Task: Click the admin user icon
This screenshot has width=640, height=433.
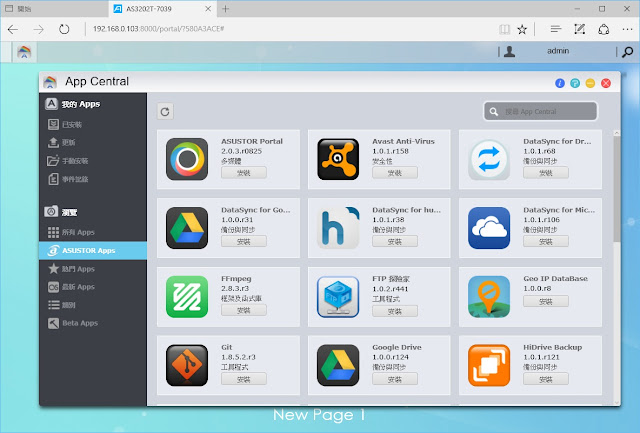Action: 509,51
